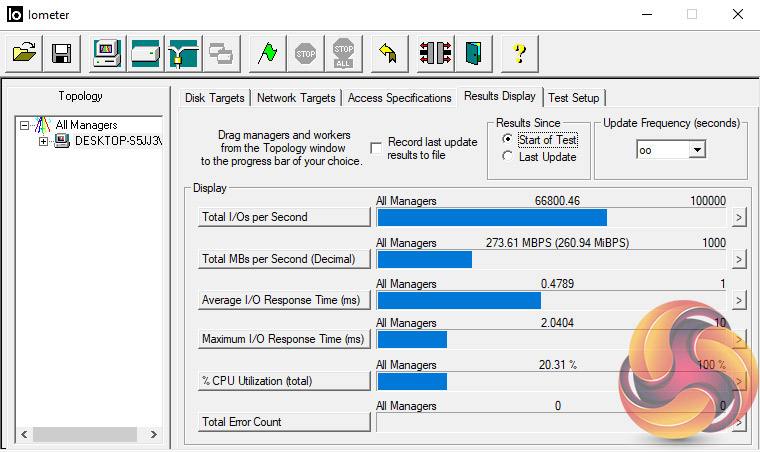Start a new disk worker
The image size is (760, 452).
(x=145, y=53)
